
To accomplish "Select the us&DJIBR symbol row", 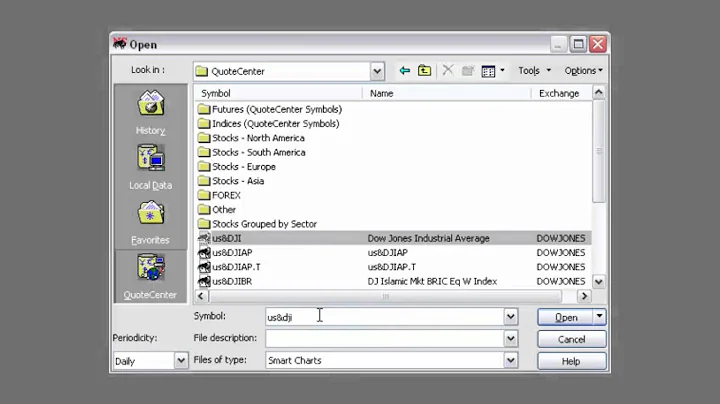I will [394, 281].
